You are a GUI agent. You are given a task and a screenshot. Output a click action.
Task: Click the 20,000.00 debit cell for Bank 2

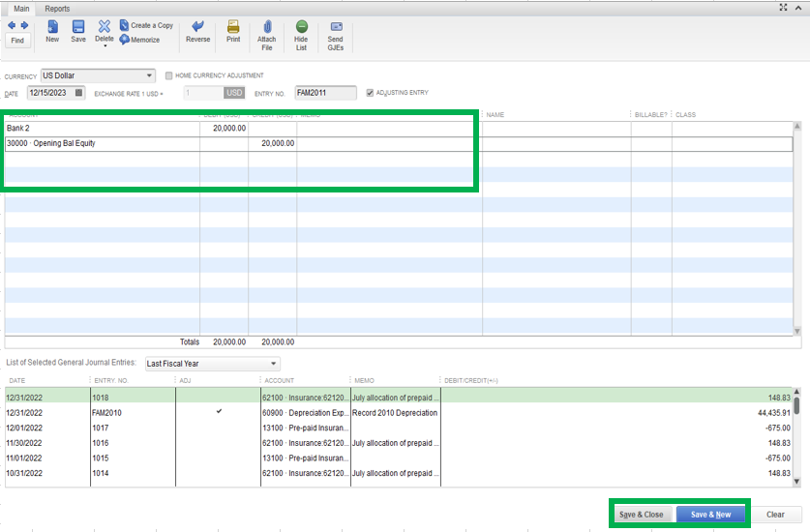tap(224, 128)
